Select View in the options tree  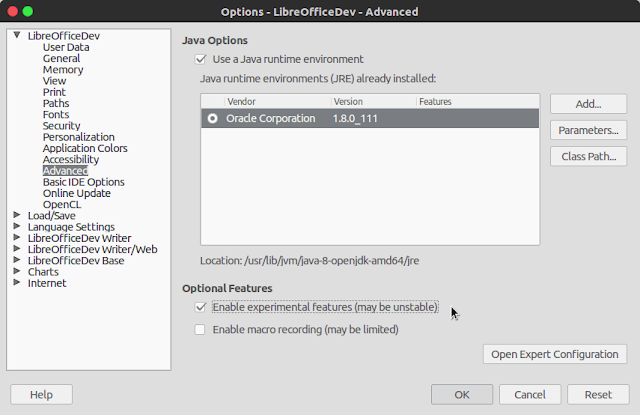tap(54, 81)
